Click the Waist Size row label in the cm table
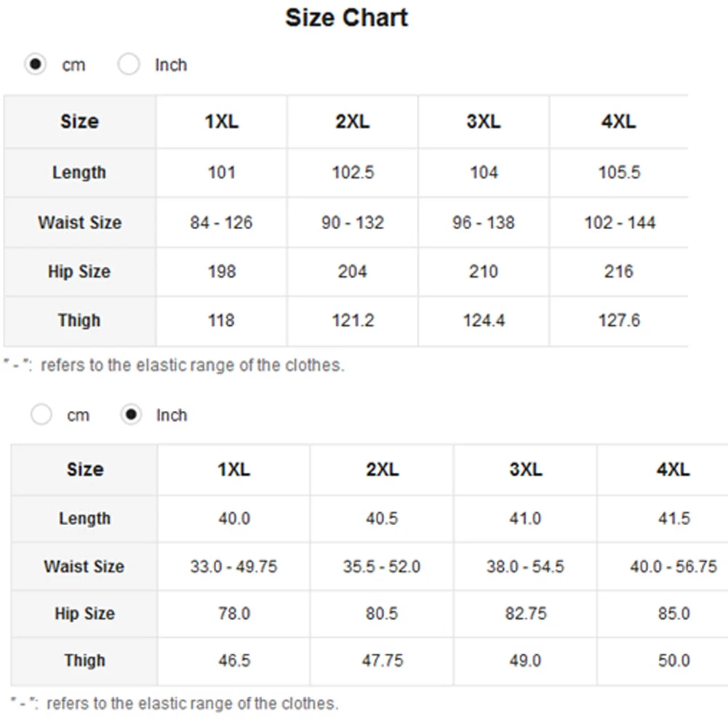 pos(80,223)
